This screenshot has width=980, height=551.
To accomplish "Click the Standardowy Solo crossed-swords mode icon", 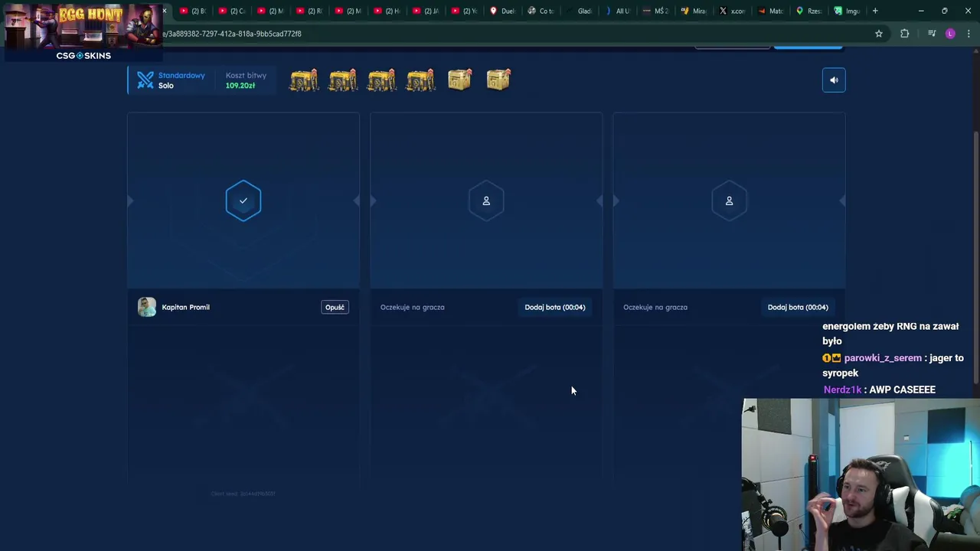I will pyautogui.click(x=145, y=80).
